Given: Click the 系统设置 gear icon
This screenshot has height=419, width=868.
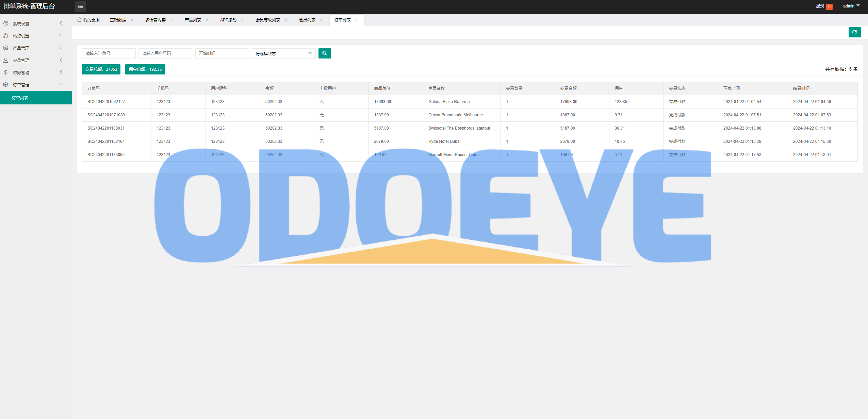Looking at the screenshot, I should click(x=6, y=23).
